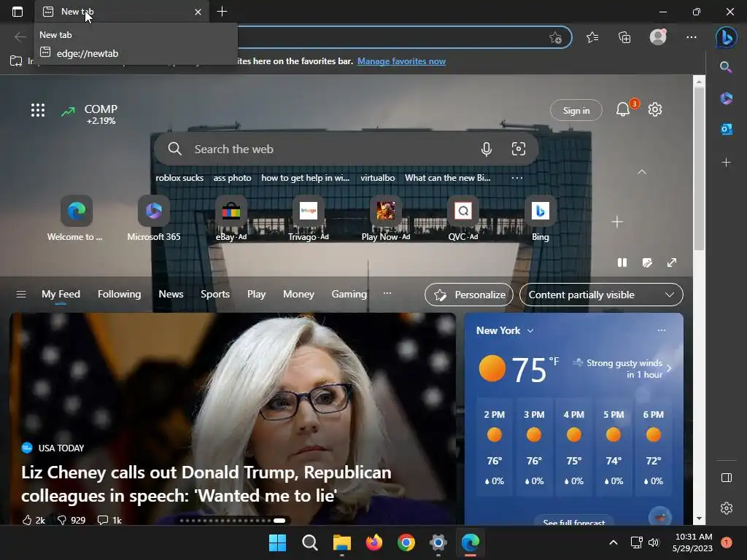Like the Liz Cheney article

[34, 520]
